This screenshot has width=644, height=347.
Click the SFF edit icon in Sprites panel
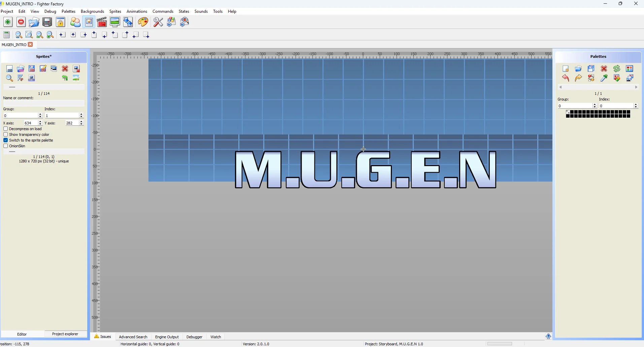(43, 69)
